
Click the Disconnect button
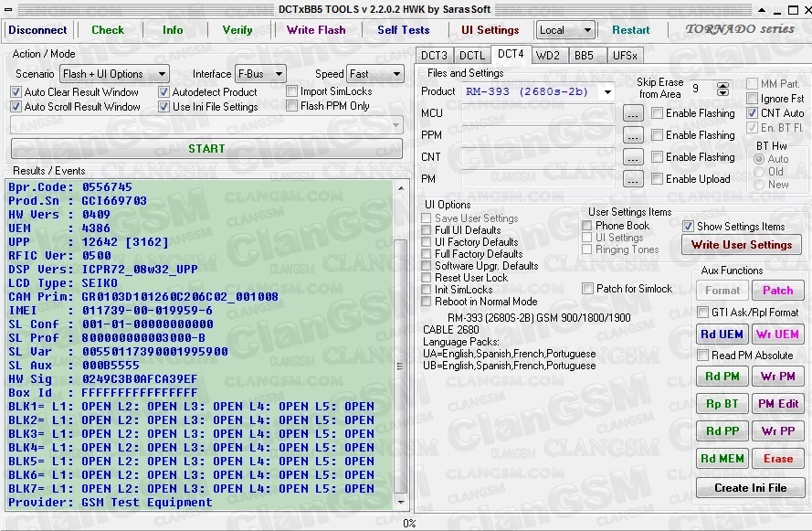click(37, 30)
